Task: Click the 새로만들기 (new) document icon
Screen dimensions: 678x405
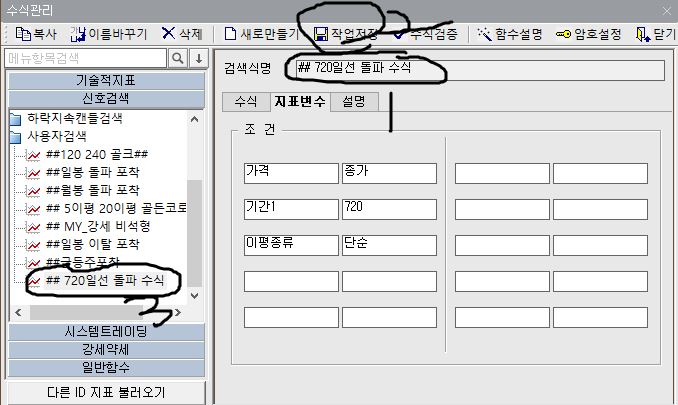Action: click(x=230, y=34)
